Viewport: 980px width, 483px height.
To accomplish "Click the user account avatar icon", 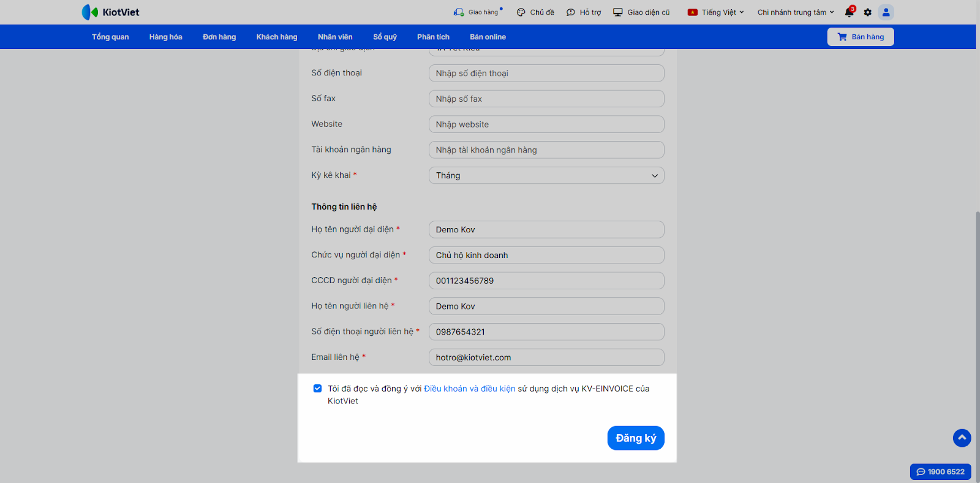I will (x=886, y=12).
